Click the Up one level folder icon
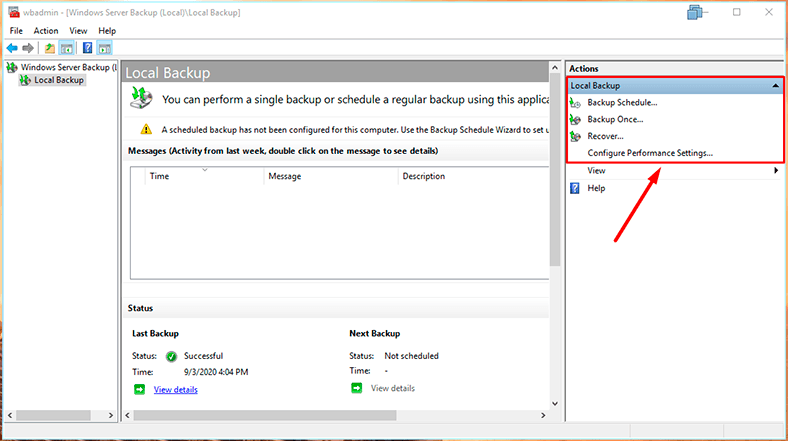This screenshot has width=788, height=441. click(50, 48)
